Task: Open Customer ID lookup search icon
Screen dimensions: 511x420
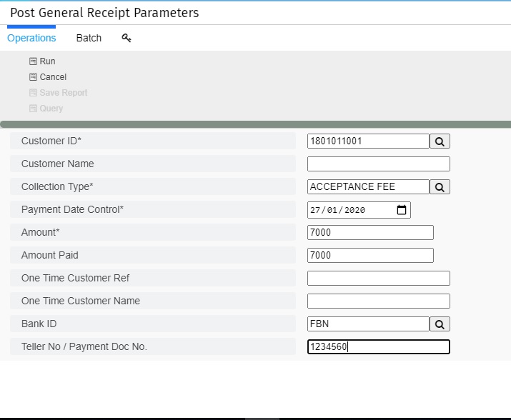Action: point(440,141)
